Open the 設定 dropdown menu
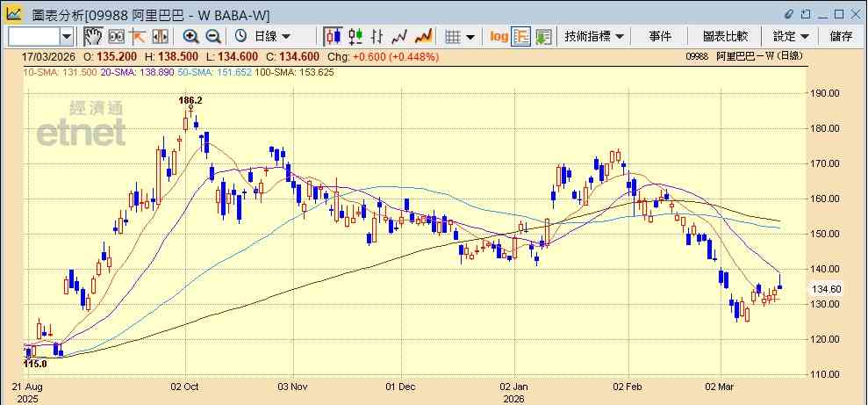Viewport: 868px width, 405px height. (x=791, y=37)
